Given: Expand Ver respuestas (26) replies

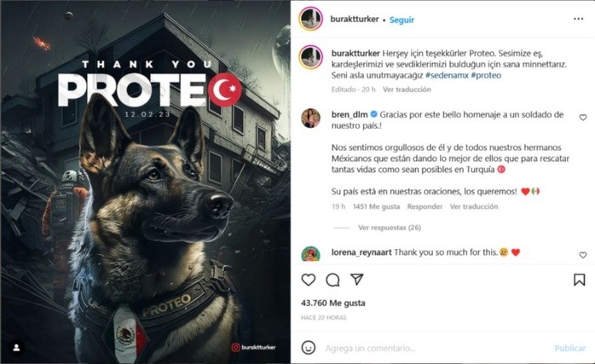Looking at the screenshot, I should coord(390,228).
